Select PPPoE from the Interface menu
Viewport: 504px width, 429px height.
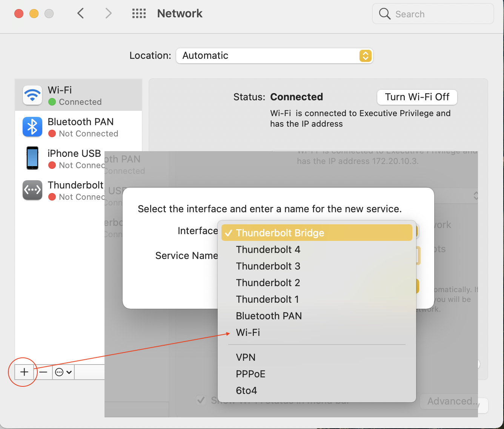[317, 374]
